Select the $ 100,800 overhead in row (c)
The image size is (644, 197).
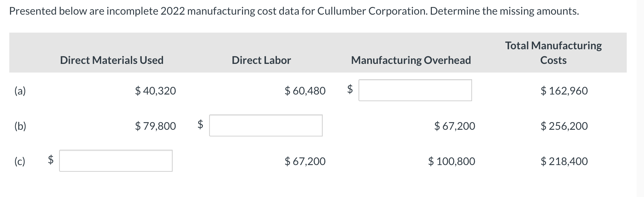point(451,161)
